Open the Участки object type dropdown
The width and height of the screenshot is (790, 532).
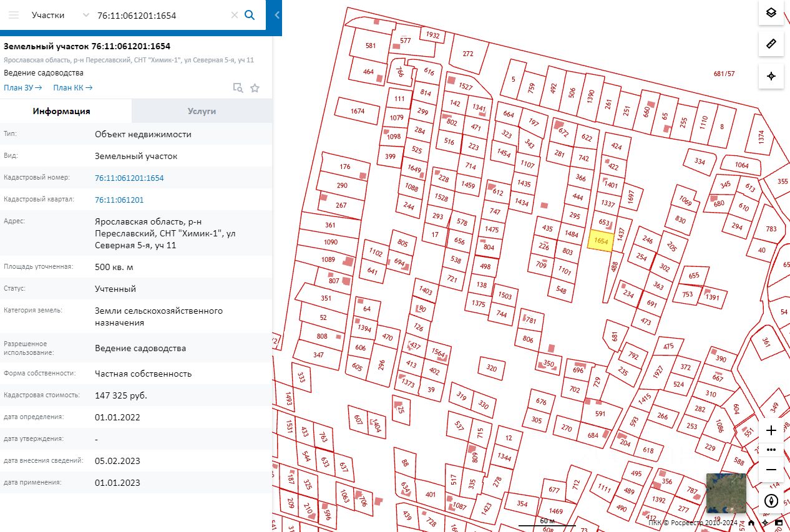coord(61,15)
